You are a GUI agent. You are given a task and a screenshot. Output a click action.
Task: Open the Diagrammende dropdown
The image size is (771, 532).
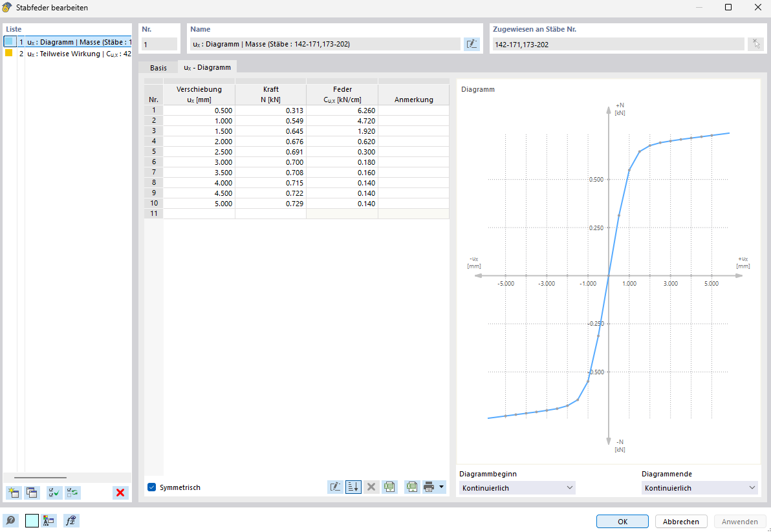point(699,488)
